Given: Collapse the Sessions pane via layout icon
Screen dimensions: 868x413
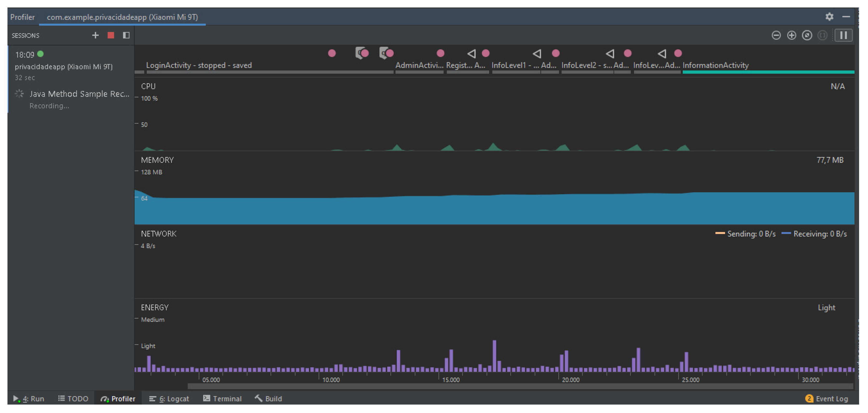Looking at the screenshot, I should pyautogui.click(x=126, y=35).
